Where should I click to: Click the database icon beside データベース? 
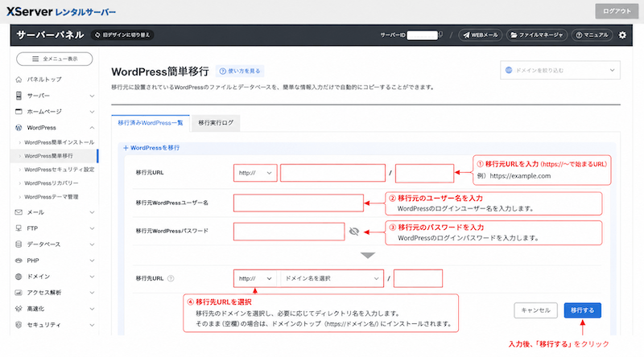point(19,244)
